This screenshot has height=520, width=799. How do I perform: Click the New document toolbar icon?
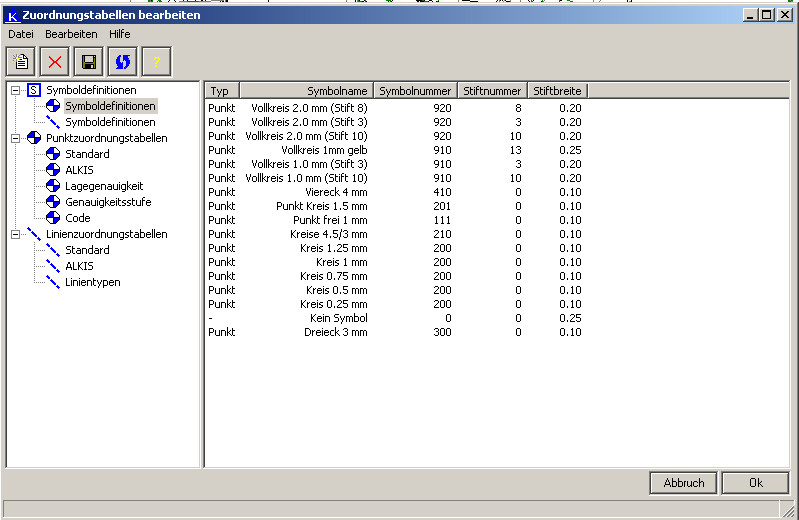coord(21,62)
